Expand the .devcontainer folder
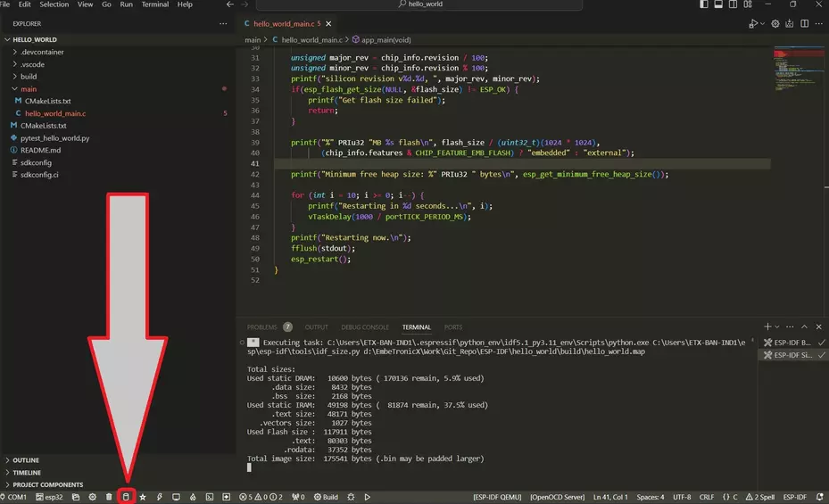Viewport: 829px width, 504px height. 42,52
